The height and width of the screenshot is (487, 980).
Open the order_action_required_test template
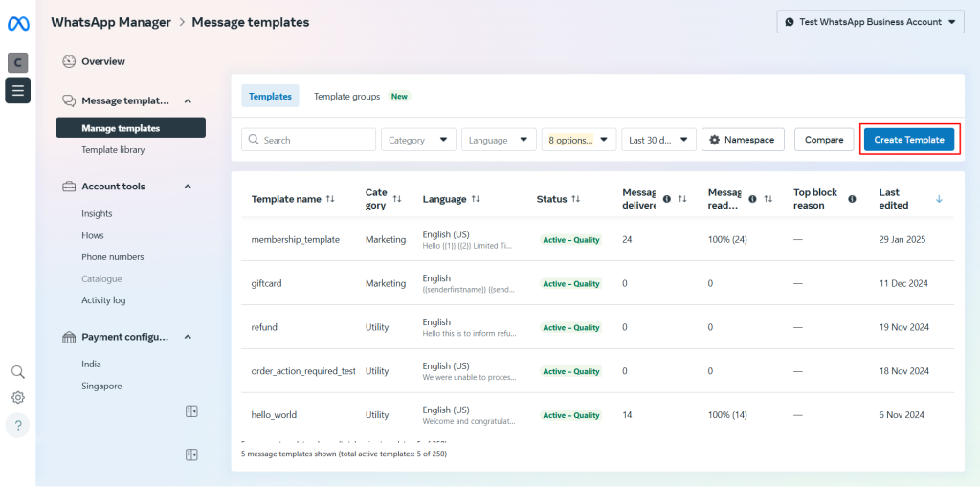tap(598, 370)
